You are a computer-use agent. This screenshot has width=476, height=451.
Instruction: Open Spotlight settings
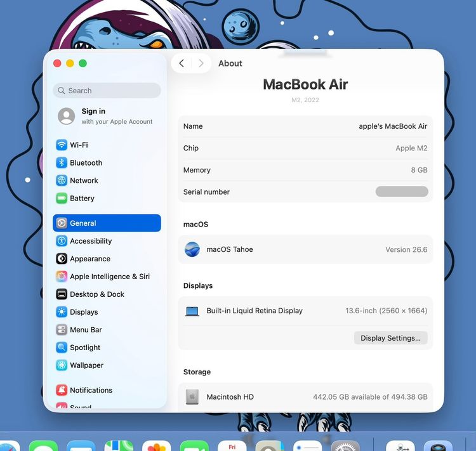[x=107, y=348]
